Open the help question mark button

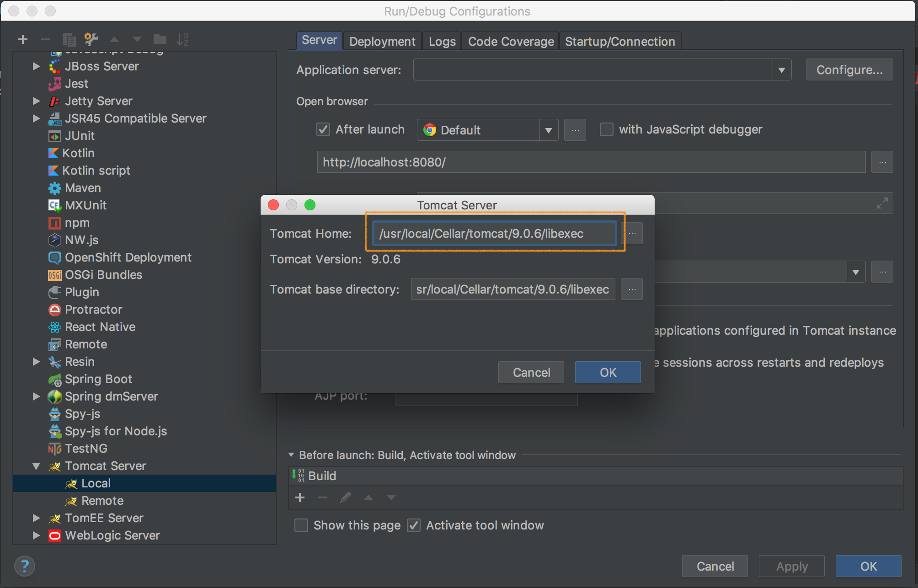tap(25, 567)
